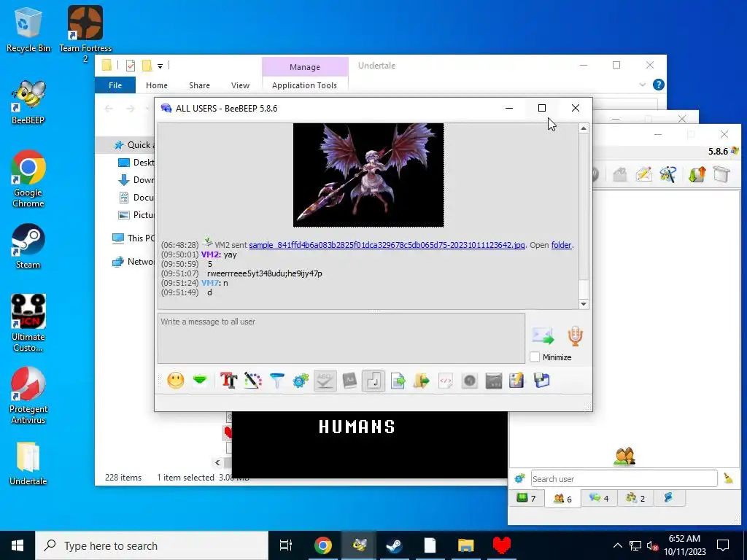Click the save chat floppy disk icon
The width and height of the screenshot is (747, 560).
[x=542, y=381]
